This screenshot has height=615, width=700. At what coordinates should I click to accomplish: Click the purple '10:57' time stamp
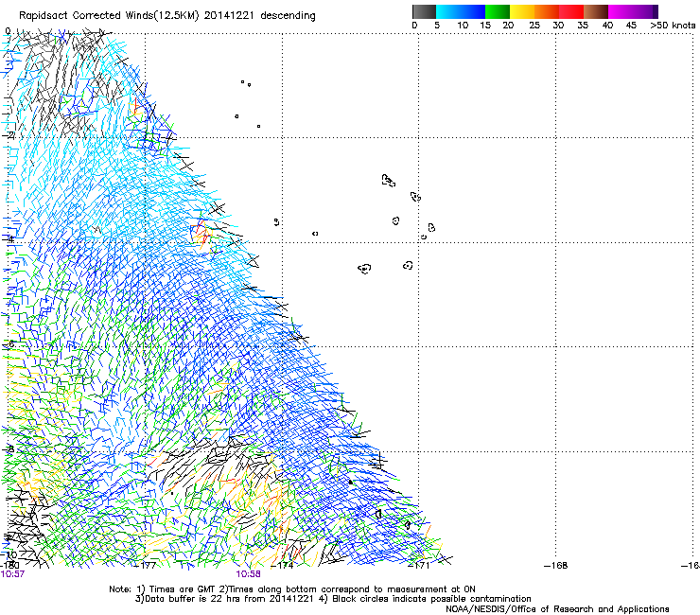(12, 574)
